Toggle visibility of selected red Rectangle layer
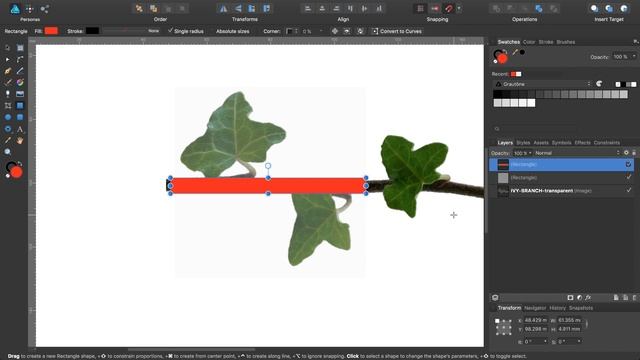The width and height of the screenshot is (640, 360). [x=629, y=164]
